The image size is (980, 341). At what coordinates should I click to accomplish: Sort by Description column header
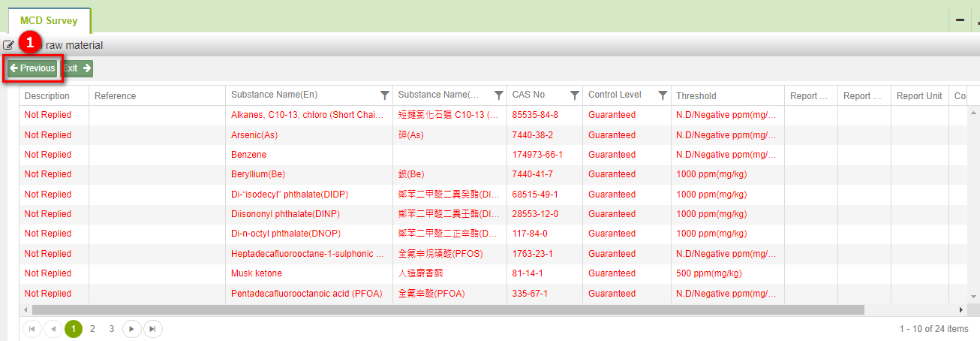pos(47,96)
